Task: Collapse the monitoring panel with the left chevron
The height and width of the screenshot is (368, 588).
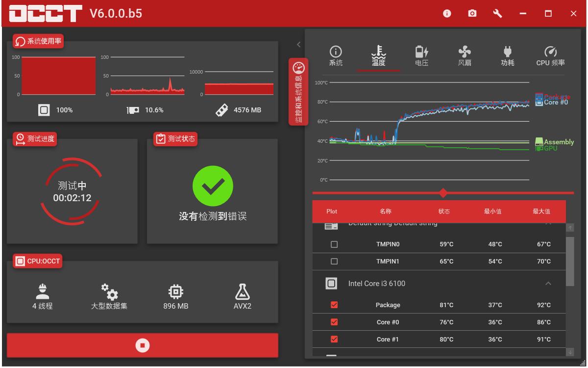Action: pyautogui.click(x=298, y=44)
